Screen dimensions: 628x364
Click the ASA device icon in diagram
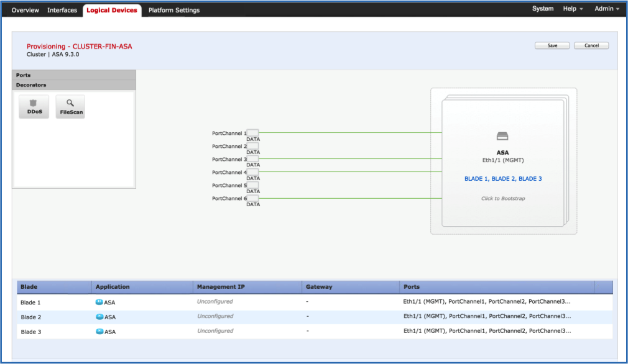coord(502,136)
